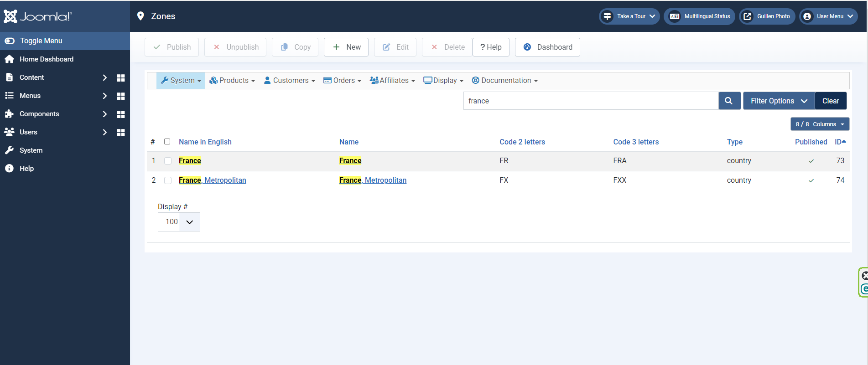The height and width of the screenshot is (365, 868).
Task: Open the Products menu
Action: coord(232,81)
